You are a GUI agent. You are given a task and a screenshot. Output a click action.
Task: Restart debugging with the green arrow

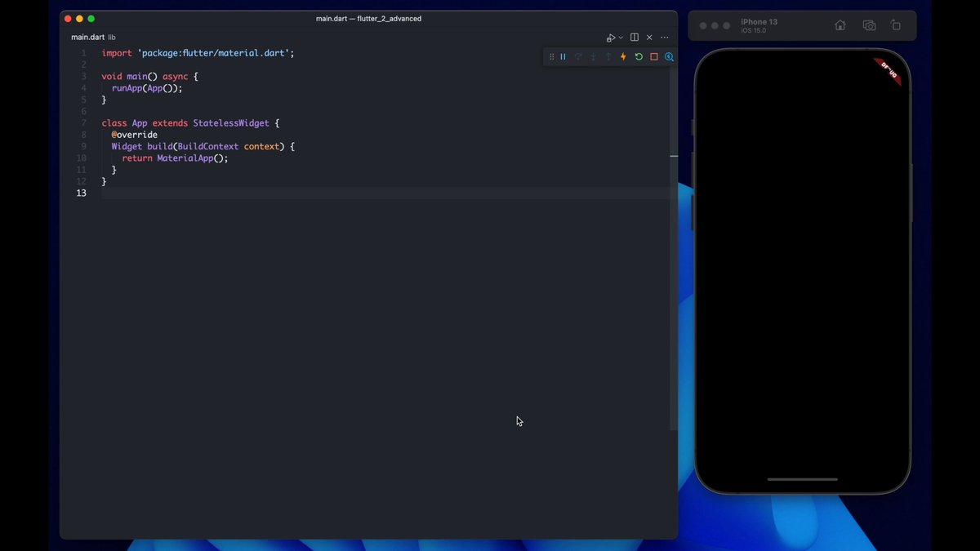pos(639,57)
